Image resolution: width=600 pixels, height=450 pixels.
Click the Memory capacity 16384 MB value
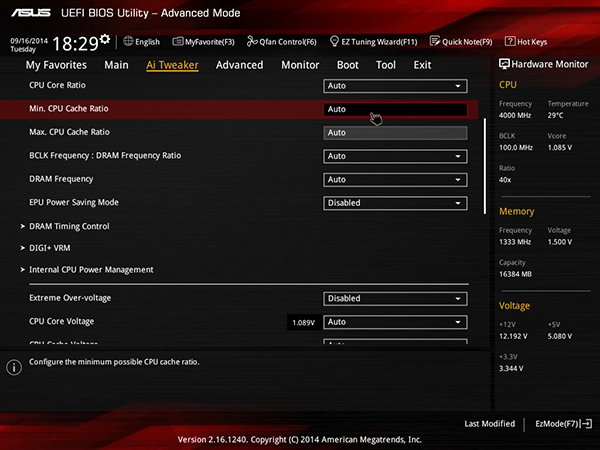[515, 274]
